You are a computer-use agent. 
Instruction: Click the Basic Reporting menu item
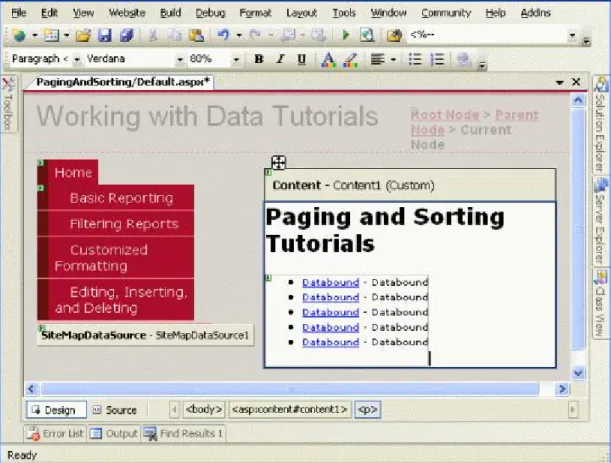tap(121, 198)
